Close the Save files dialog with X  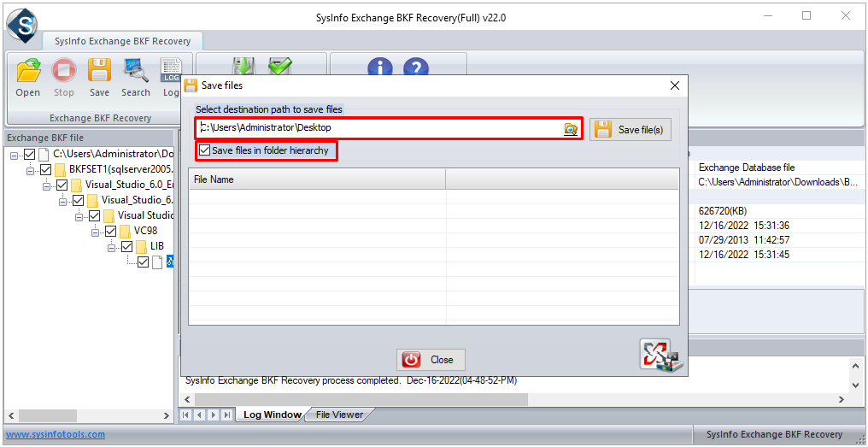point(674,85)
